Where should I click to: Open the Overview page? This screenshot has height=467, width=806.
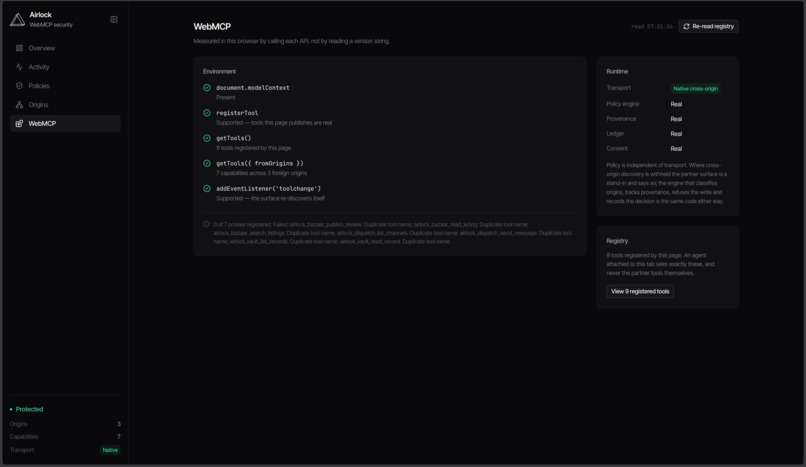(65, 48)
